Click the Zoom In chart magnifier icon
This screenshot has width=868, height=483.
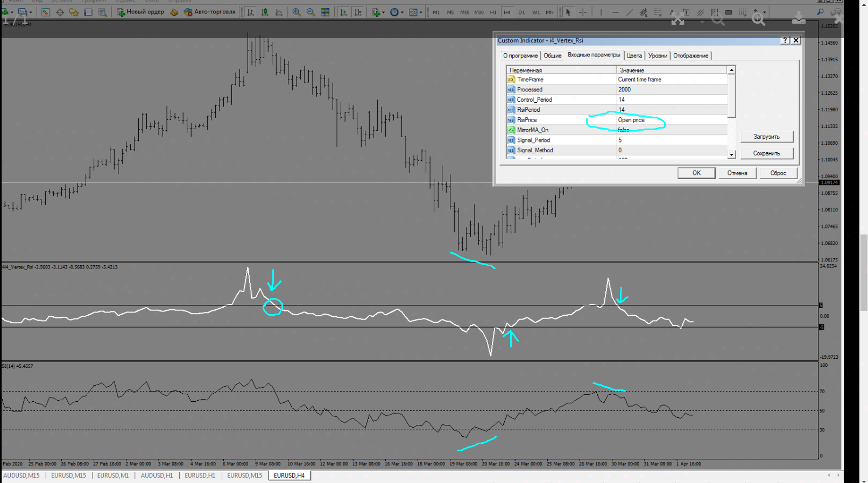pos(297,12)
